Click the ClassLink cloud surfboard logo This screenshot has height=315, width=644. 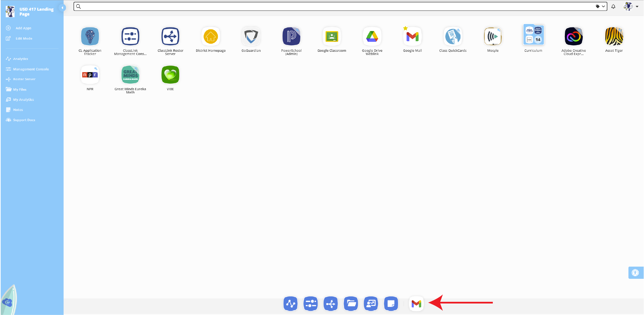coord(8,300)
